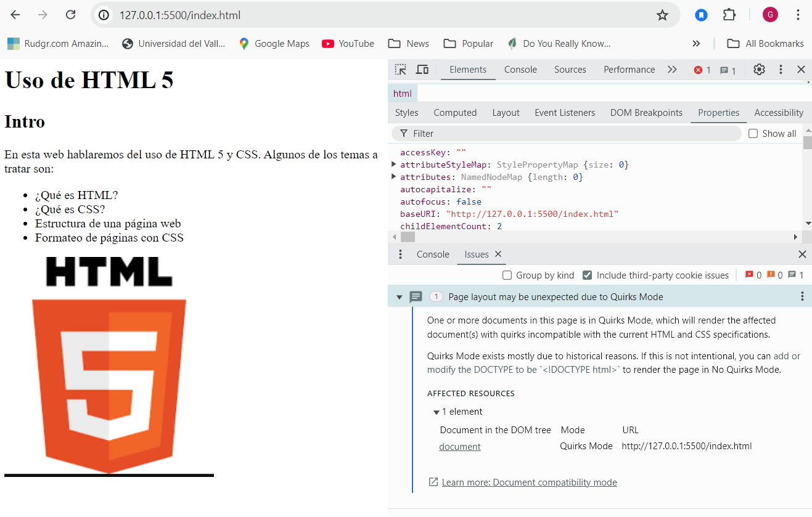Open the Styles subtab
The width and height of the screenshot is (812, 517).
(406, 113)
